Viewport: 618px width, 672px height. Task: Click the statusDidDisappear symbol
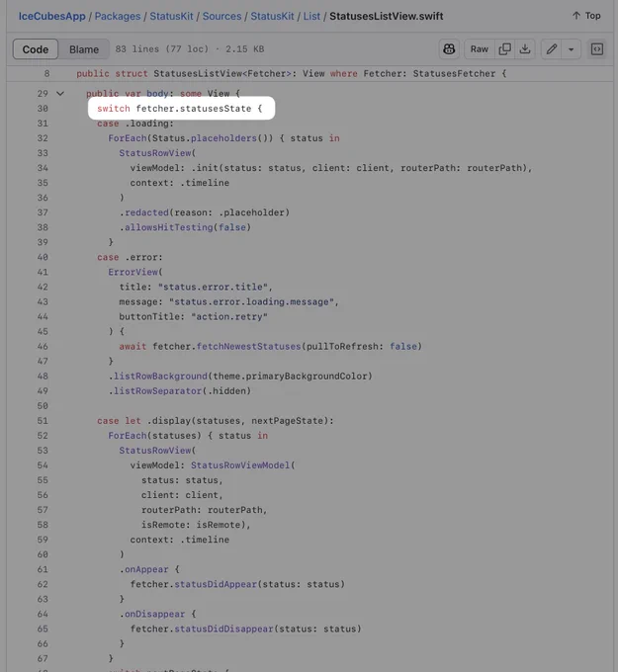223,629
